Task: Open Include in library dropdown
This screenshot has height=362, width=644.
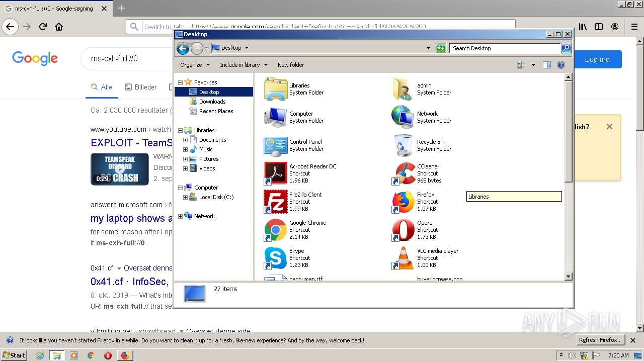Action: coord(244,65)
